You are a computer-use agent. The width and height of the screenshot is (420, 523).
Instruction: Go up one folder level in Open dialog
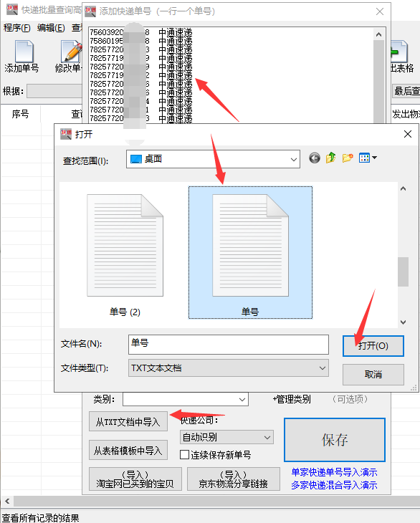pos(330,158)
